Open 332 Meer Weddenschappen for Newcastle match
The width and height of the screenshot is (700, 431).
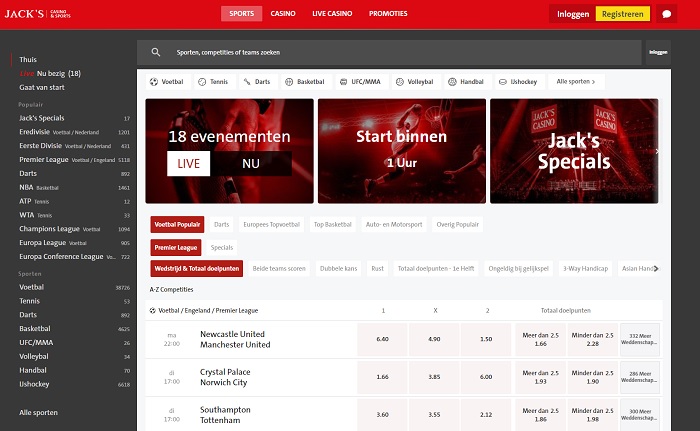pyautogui.click(x=640, y=339)
